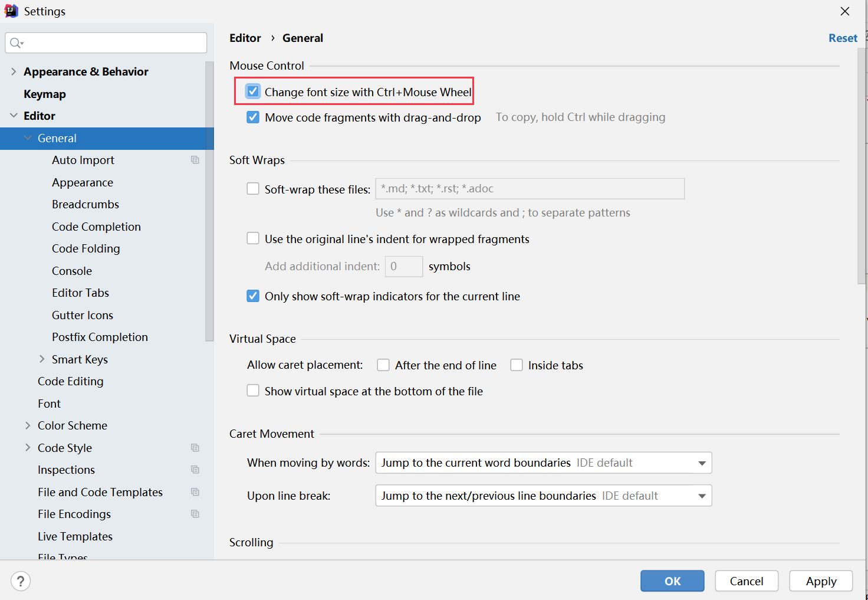Image resolution: width=868 pixels, height=600 pixels.
Task: Disable Move code fragments with drag-and-drop
Action: 253,117
